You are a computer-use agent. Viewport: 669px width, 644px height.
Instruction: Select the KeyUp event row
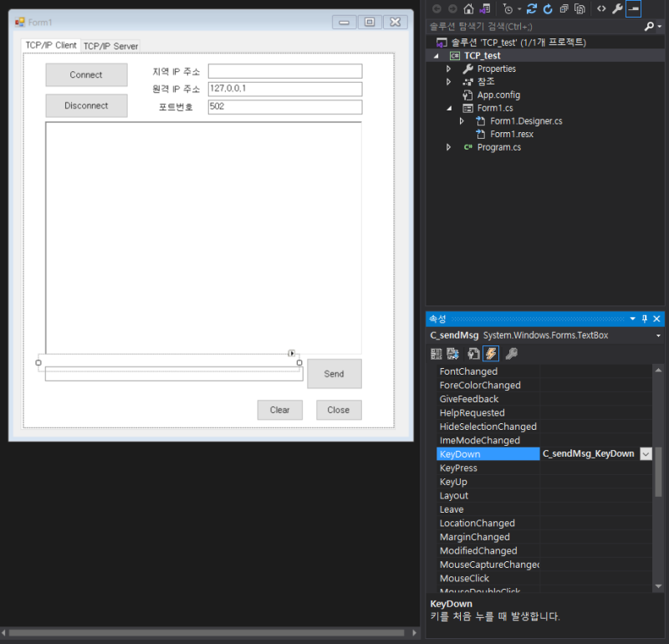click(x=544, y=482)
